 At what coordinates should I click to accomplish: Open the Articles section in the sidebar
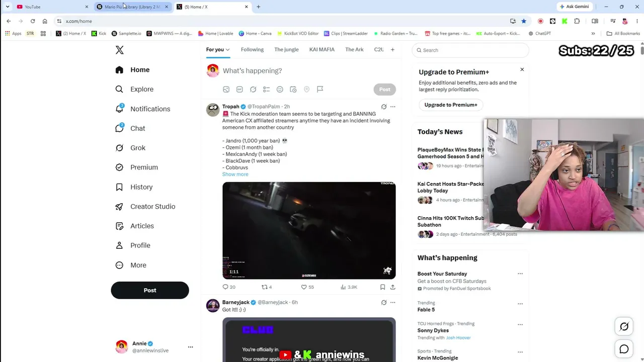click(x=134, y=226)
